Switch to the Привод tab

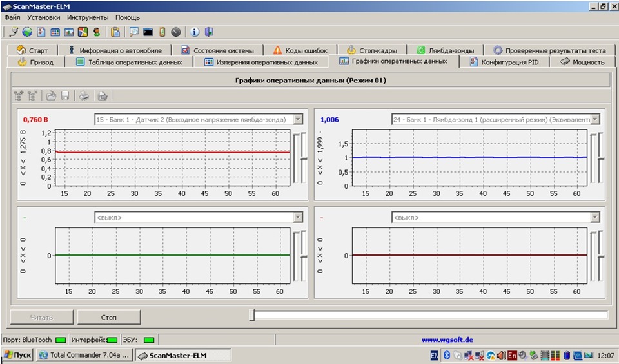click(x=35, y=62)
